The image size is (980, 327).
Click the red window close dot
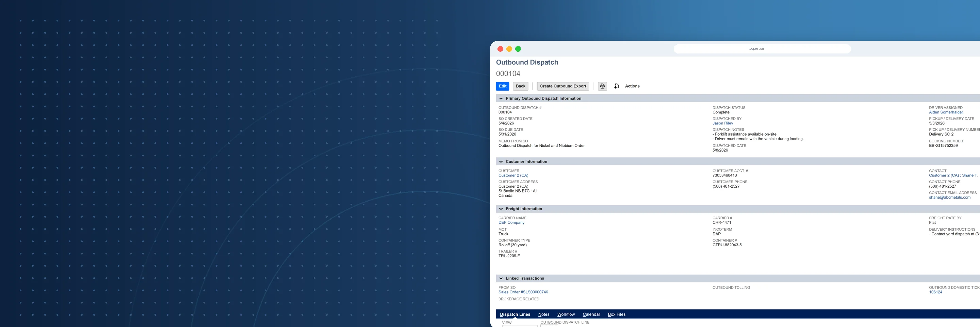tap(500, 49)
